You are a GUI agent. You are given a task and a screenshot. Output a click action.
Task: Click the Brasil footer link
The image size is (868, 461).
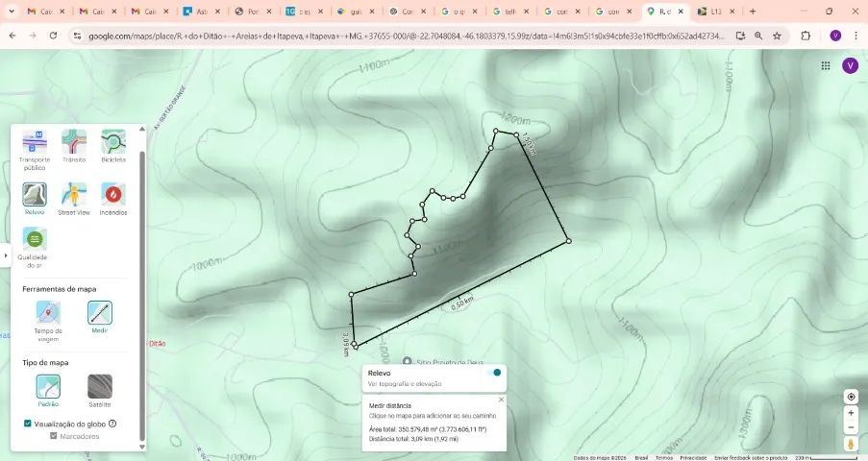(x=641, y=458)
